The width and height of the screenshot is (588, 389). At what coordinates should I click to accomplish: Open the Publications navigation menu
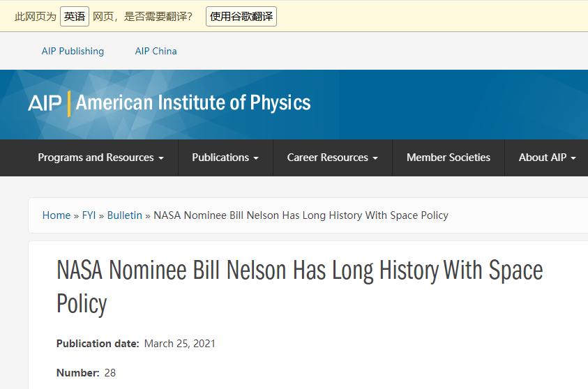(x=225, y=158)
